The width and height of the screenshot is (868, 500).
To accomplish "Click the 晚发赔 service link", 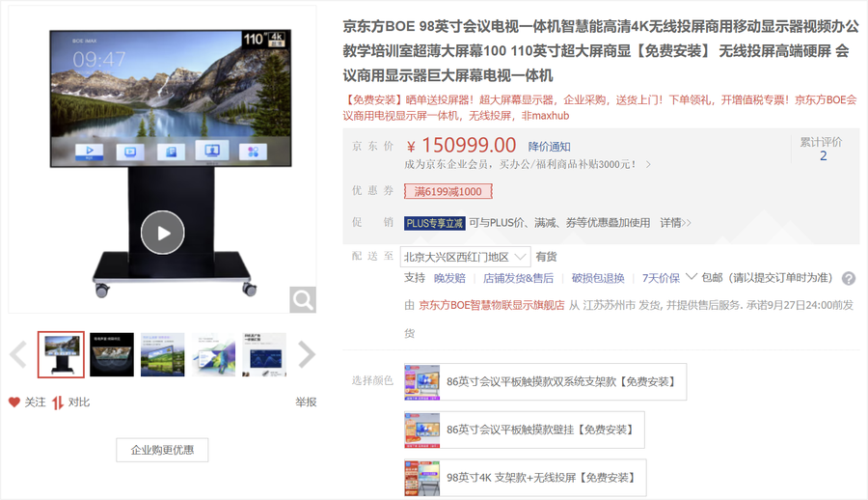I will coord(449,278).
